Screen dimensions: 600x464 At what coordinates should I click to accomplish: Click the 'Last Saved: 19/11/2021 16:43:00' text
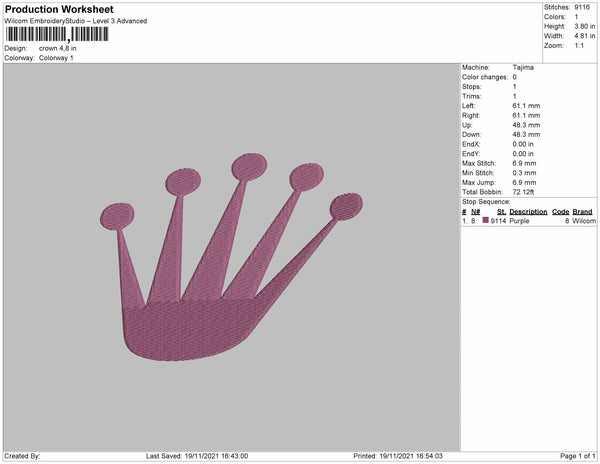click(197, 456)
